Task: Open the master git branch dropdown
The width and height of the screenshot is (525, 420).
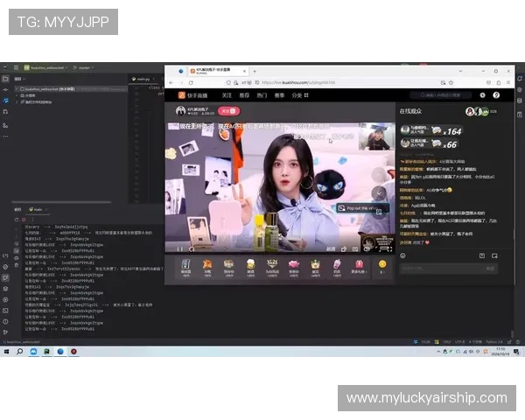Action: click(x=86, y=66)
